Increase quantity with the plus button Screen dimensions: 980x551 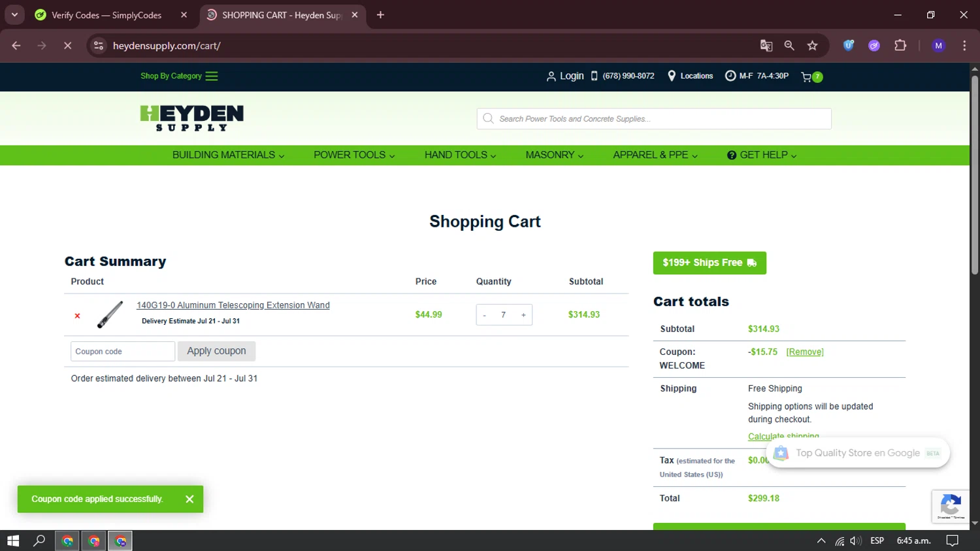523,315
